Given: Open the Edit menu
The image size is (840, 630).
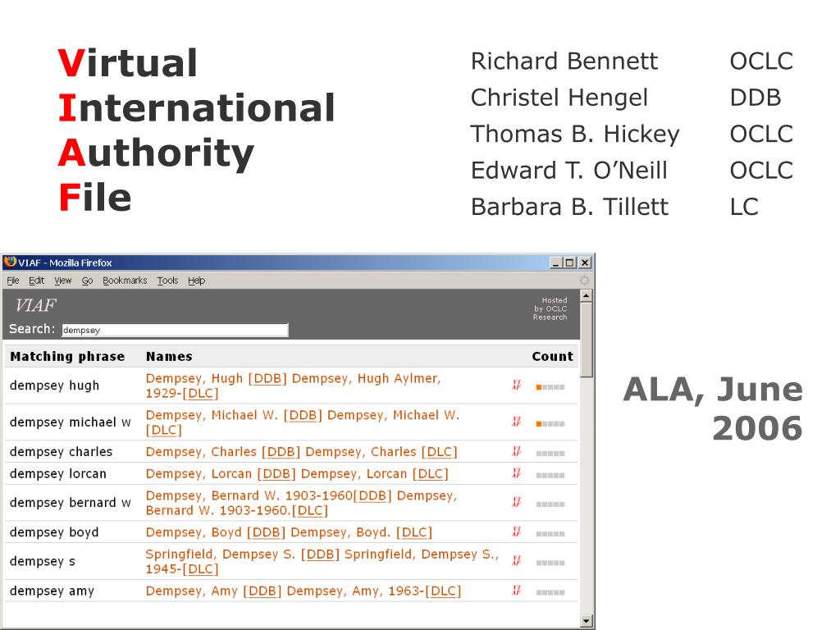Looking at the screenshot, I should [36, 281].
